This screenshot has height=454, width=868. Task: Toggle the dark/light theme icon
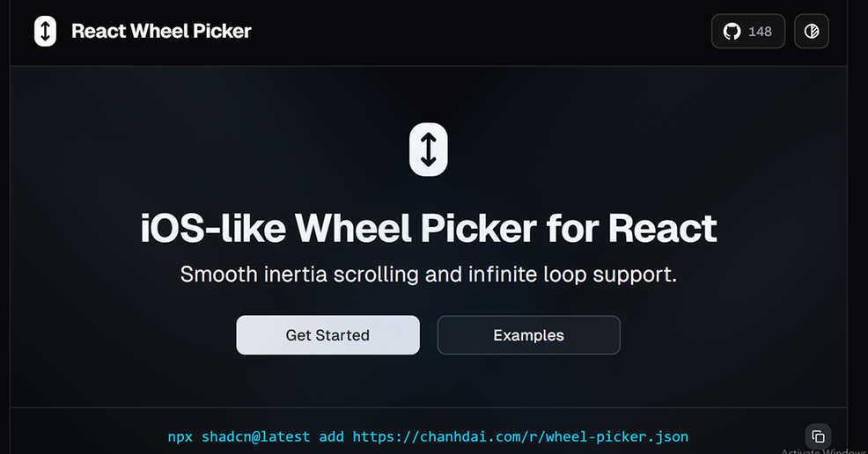[811, 32]
